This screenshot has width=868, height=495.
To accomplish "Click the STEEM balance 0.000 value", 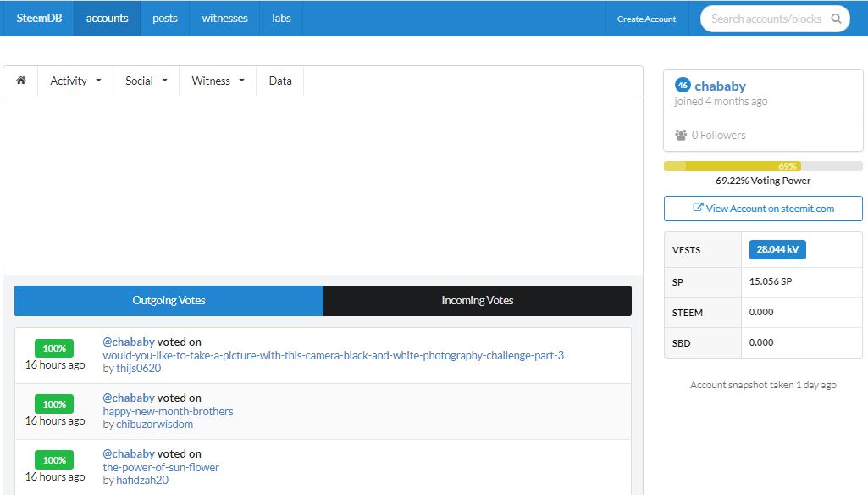I will [761, 312].
